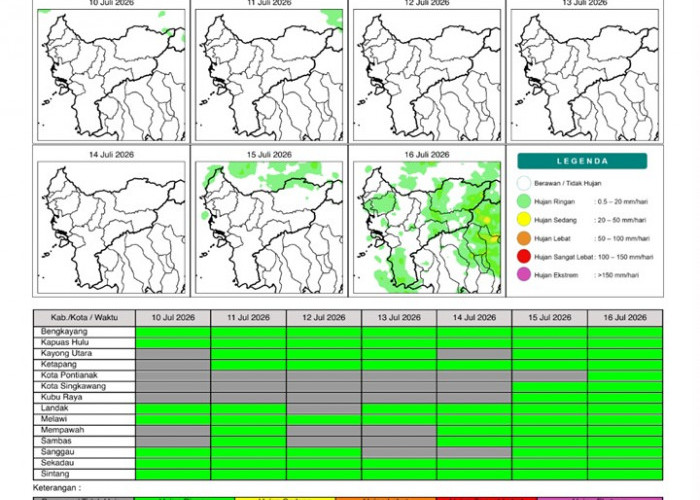Open the 14 Juli 2026 rainfall map
The width and height of the screenshot is (700, 500).
(x=111, y=227)
